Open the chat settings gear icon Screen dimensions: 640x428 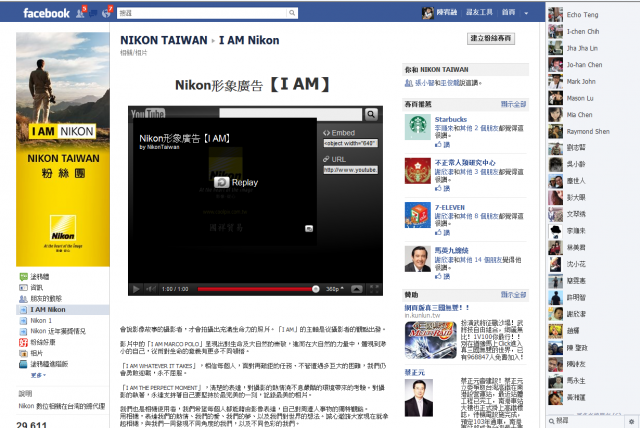pyautogui.click(x=631, y=421)
